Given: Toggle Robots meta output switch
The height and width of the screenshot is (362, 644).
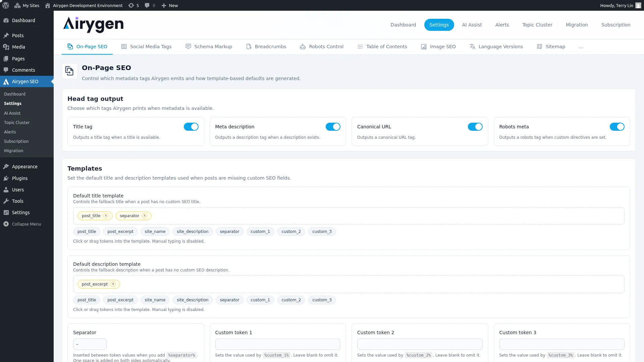Looking at the screenshot, I should click(x=617, y=127).
